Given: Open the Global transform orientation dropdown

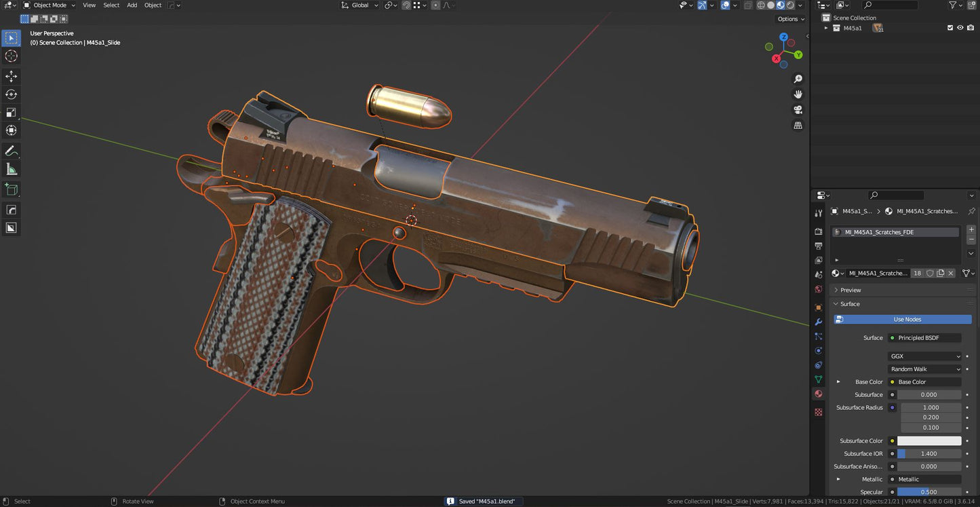Looking at the screenshot, I should (360, 5).
